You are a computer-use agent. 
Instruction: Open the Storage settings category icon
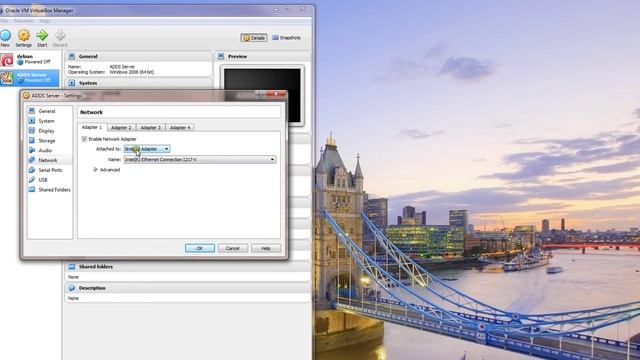click(x=32, y=140)
